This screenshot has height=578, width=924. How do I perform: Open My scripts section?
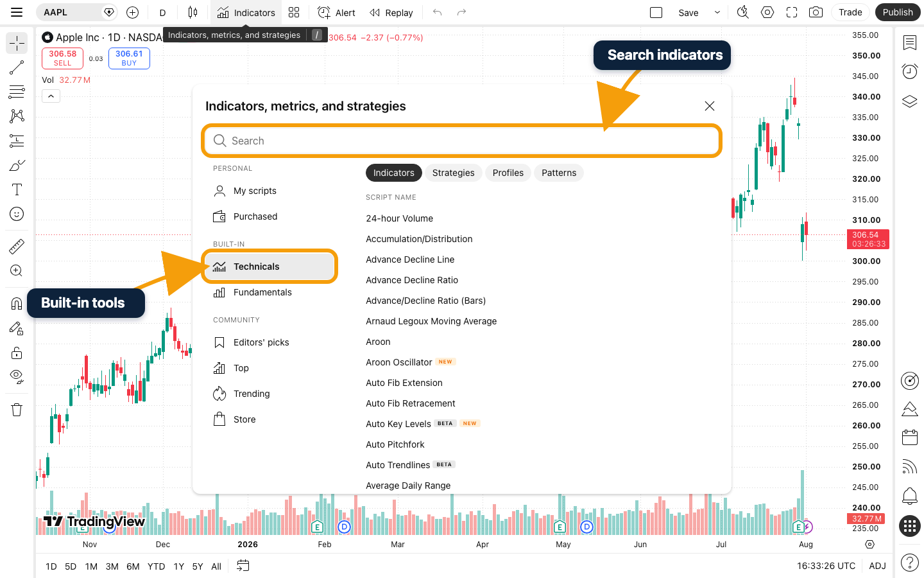coord(269,191)
